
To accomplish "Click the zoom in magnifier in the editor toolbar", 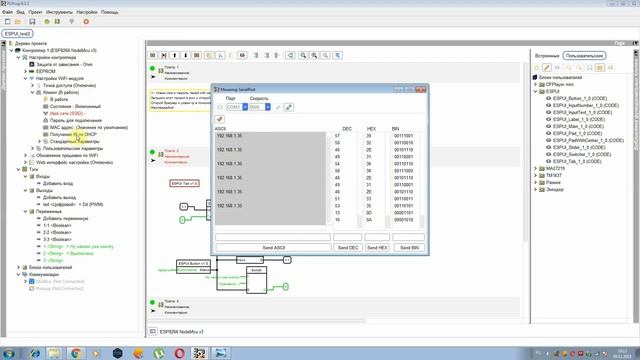I will (314, 55).
